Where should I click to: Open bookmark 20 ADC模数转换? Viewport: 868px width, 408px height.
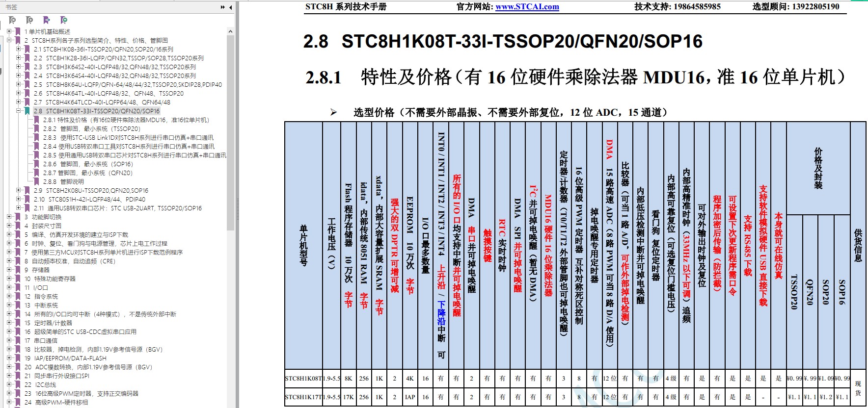[88, 367]
